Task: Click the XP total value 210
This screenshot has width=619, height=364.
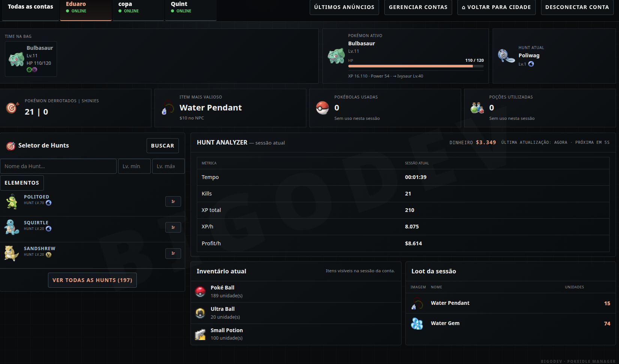Action: (409, 210)
